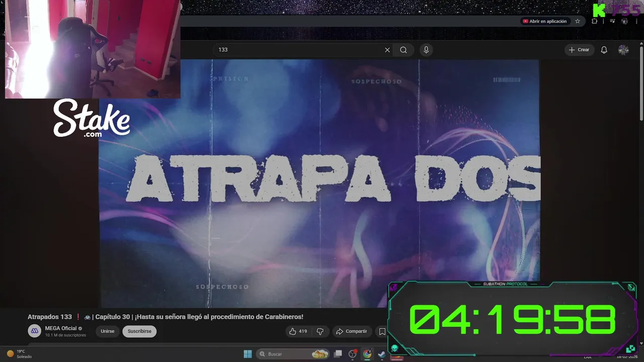Open Chrome profile avatar in toolbar

pos(624,21)
